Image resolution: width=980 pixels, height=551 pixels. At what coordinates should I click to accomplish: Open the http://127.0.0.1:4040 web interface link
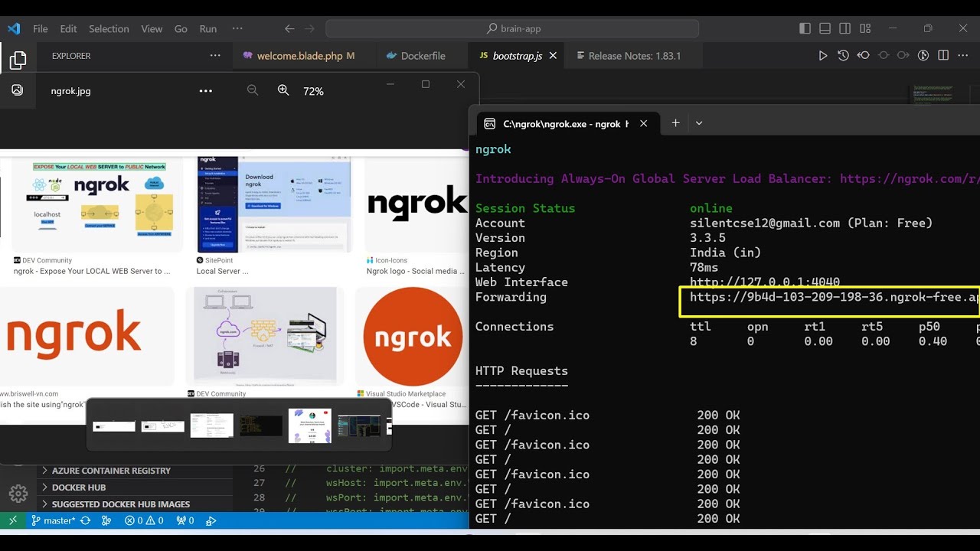click(765, 282)
